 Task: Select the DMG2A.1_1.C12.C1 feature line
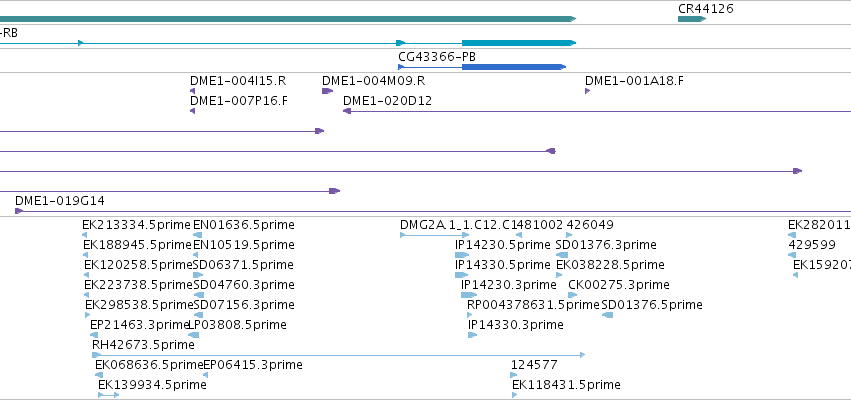click(x=434, y=235)
